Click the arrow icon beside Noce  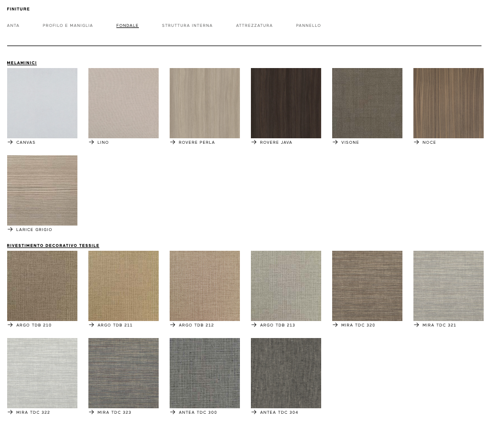pyautogui.click(x=416, y=142)
